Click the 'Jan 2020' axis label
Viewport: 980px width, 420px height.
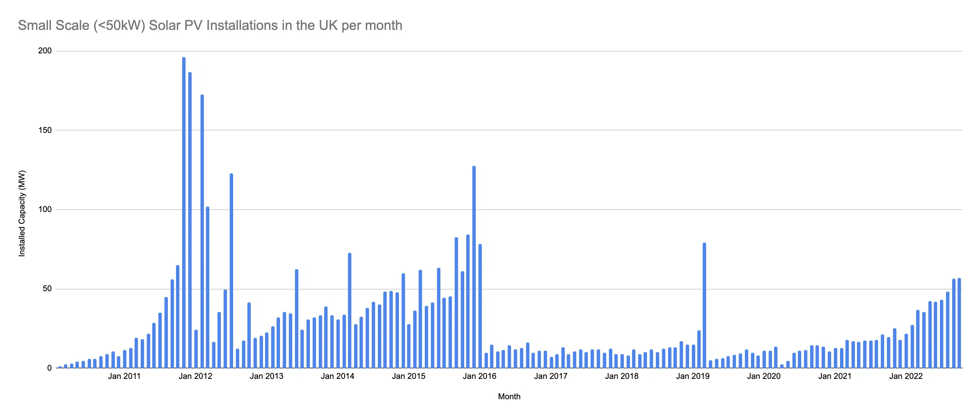point(764,376)
